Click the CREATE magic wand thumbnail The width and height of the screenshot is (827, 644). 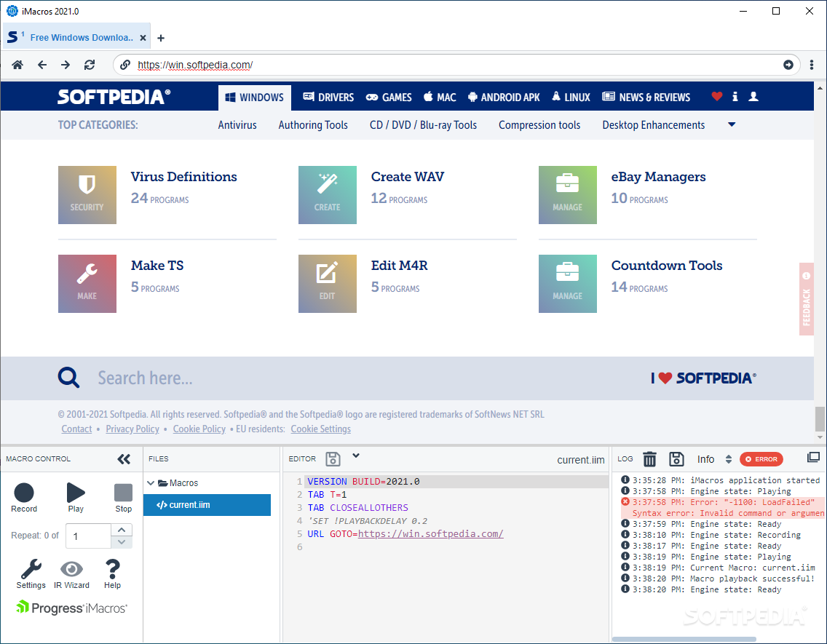(x=328, y=195)
